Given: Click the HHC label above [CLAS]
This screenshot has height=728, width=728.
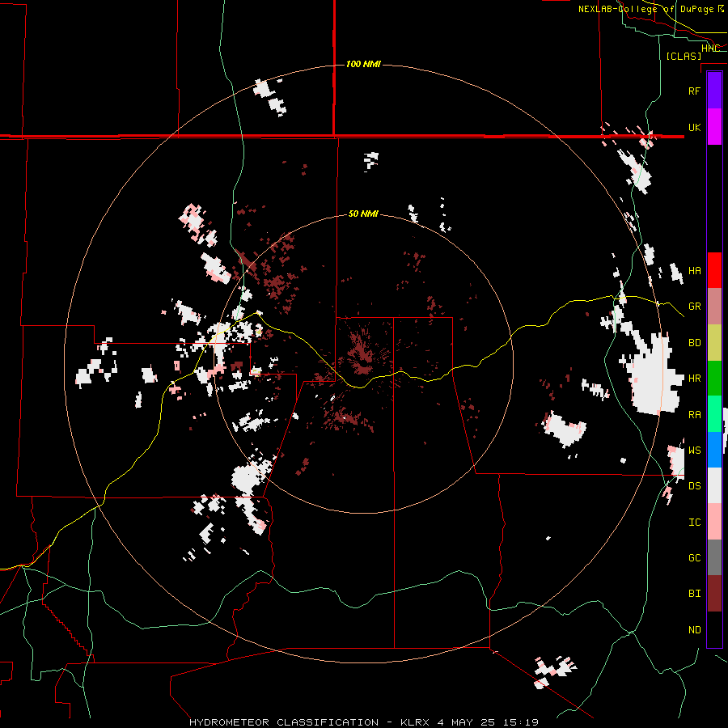Looking at the screenshot, I should [x=710, y=49].
